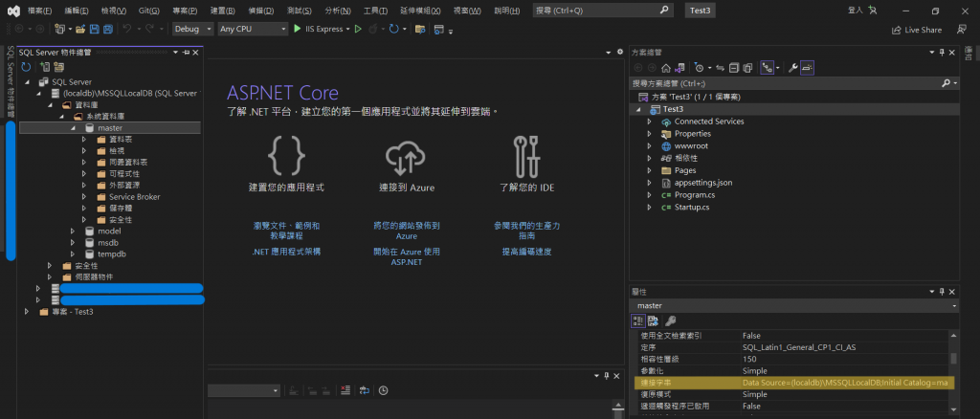Expand the tempdb node

click(73, 254)
